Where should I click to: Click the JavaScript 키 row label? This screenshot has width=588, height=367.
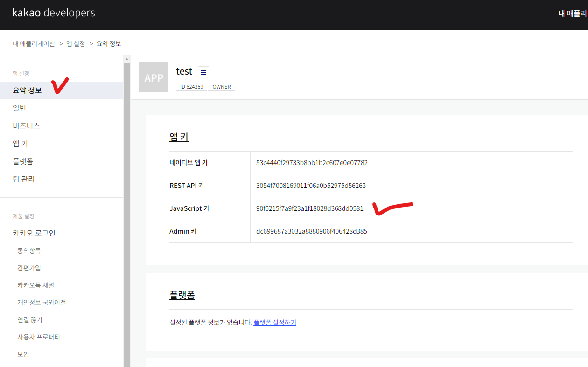pos(189,208)
